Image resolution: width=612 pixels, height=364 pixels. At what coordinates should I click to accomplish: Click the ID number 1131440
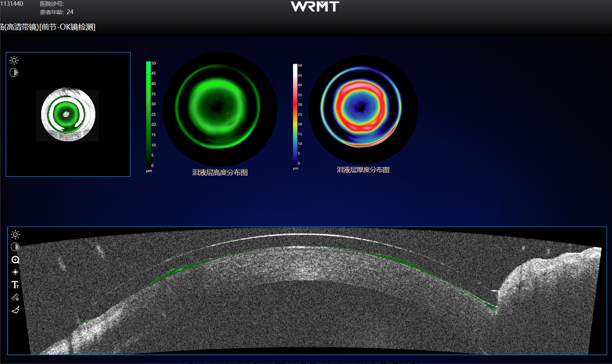click(x=12, y=4)
